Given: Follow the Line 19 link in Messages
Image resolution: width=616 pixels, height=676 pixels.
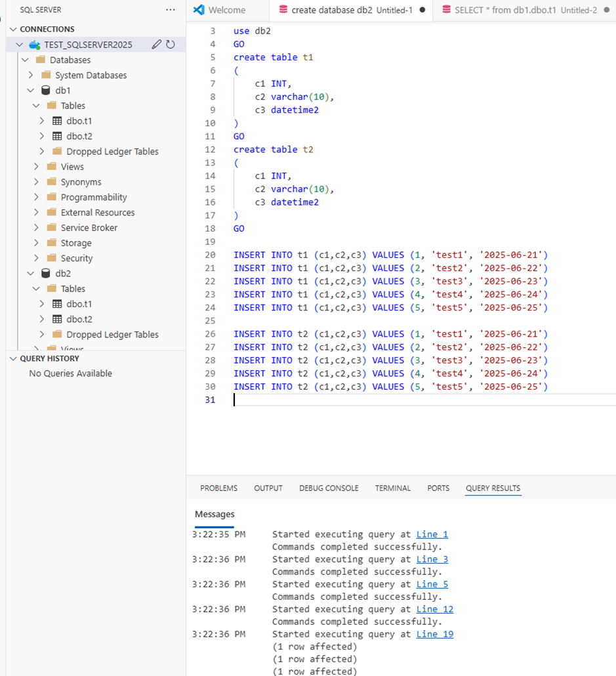Looking at the screenshot, I should click(434, 634).
